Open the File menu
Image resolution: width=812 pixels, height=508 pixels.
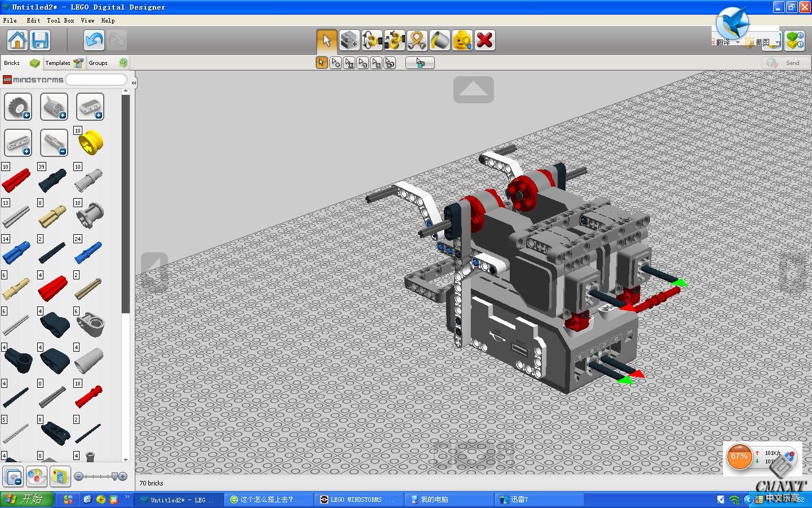tap(10, 20)
